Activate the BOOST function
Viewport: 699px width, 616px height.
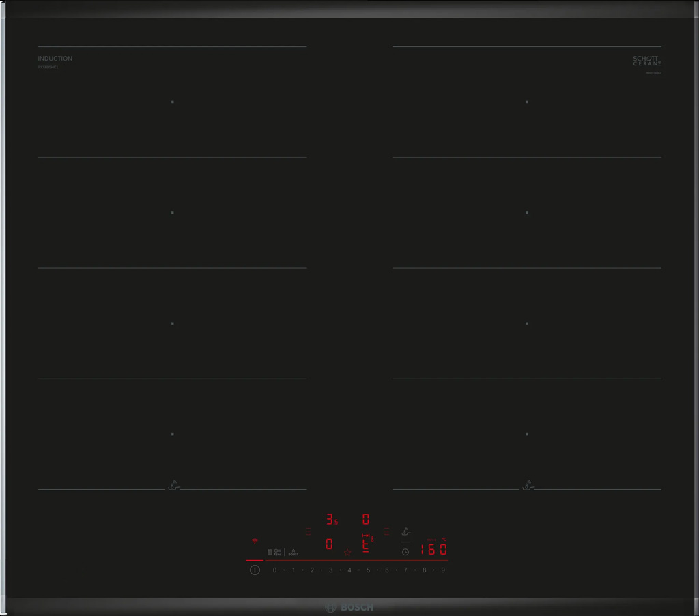[293, 552]
